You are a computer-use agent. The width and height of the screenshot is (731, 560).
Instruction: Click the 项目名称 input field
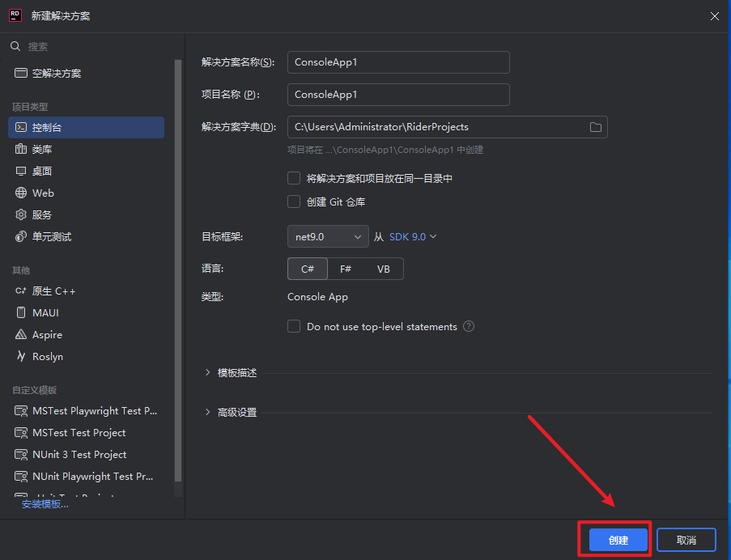coord(398,95)
